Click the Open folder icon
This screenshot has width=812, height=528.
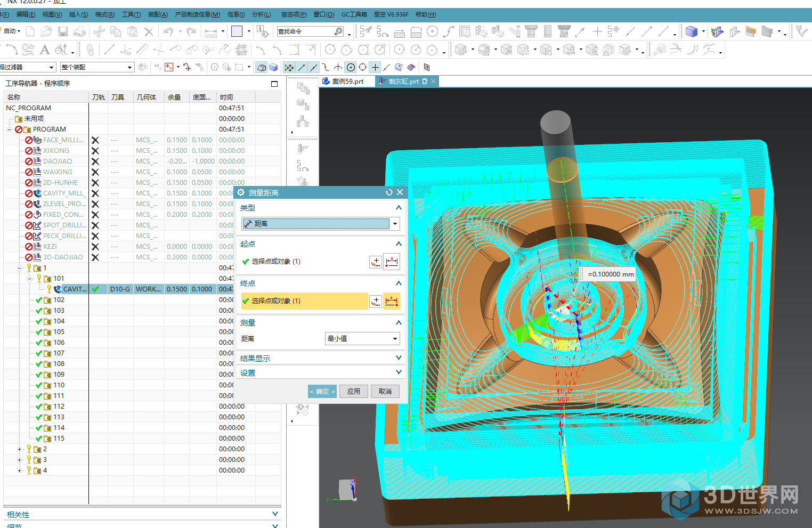pyautogui.click(x=46, y=31)
